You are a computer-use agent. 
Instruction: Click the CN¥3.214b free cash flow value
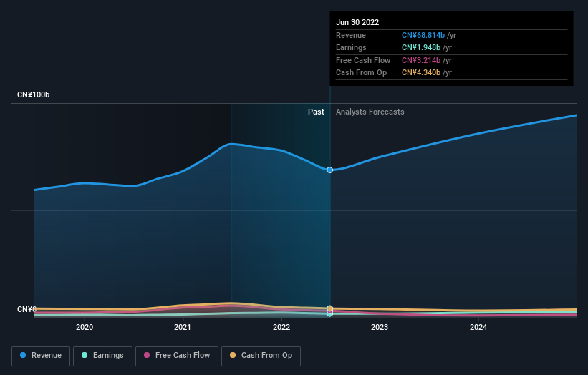tap(421, 60)
